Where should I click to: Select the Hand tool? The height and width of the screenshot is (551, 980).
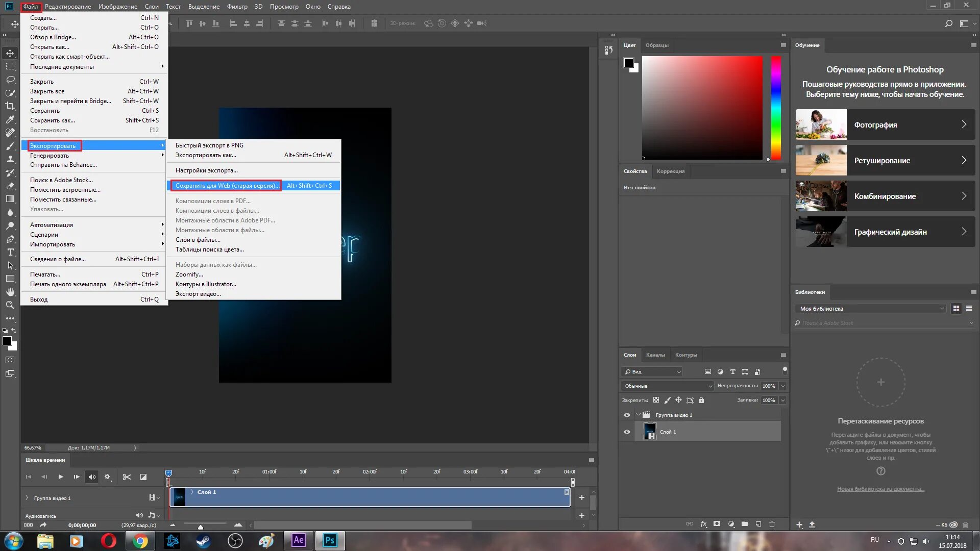click(10, 292)
